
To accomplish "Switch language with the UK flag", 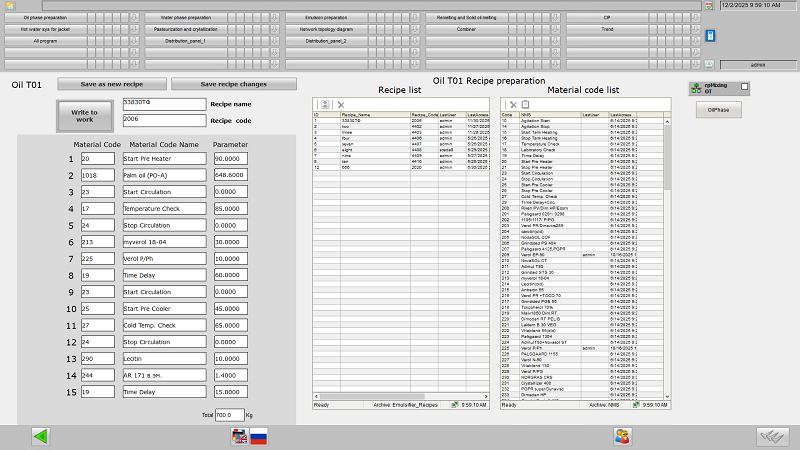I will click(x=240, y=436).
